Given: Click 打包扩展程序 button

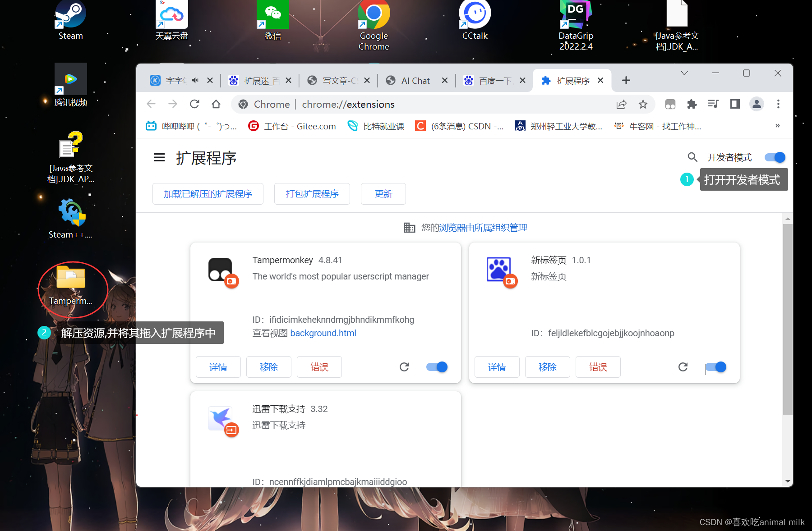Looking at the screenshot, I should click(312, 194).
